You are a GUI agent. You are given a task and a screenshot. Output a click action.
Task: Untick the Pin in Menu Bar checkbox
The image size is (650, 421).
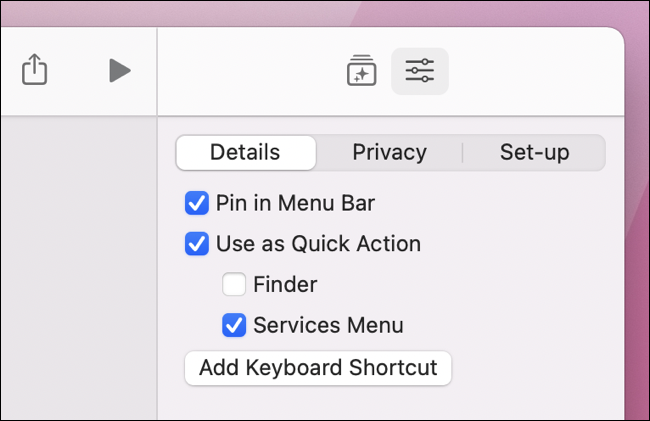(197, 204)
